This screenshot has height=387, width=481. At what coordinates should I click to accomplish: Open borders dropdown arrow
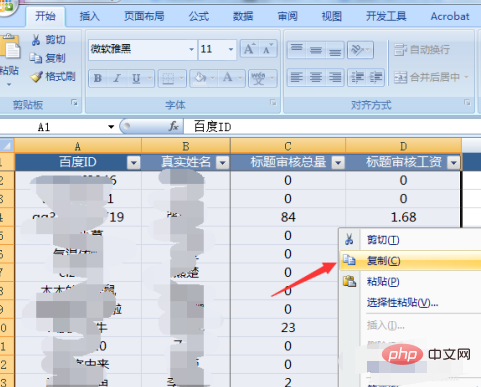[181, 78]
